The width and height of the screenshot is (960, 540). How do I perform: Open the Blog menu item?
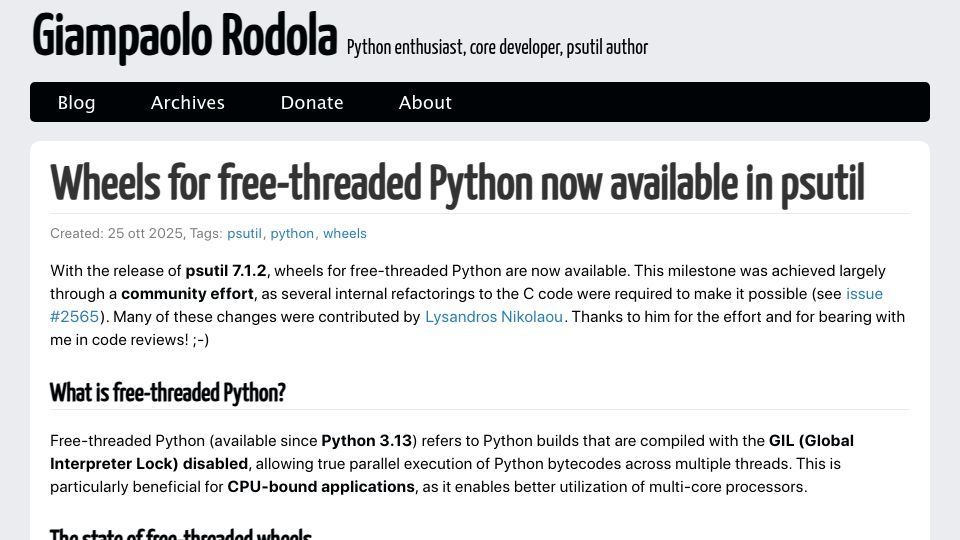coord(76,102)
